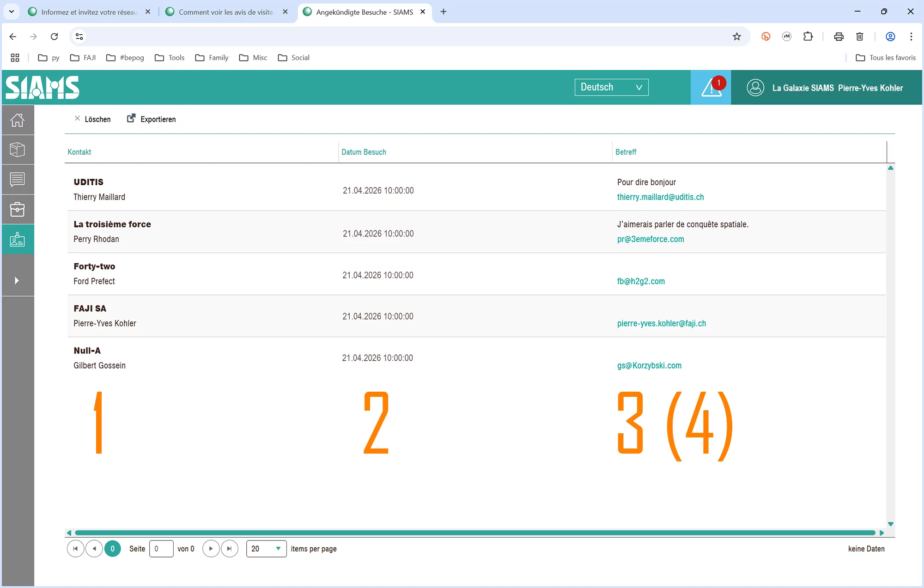Click the horizontal scrollbar under table
The height and width of the screenshot is (588, 924).
click(474, 533)
